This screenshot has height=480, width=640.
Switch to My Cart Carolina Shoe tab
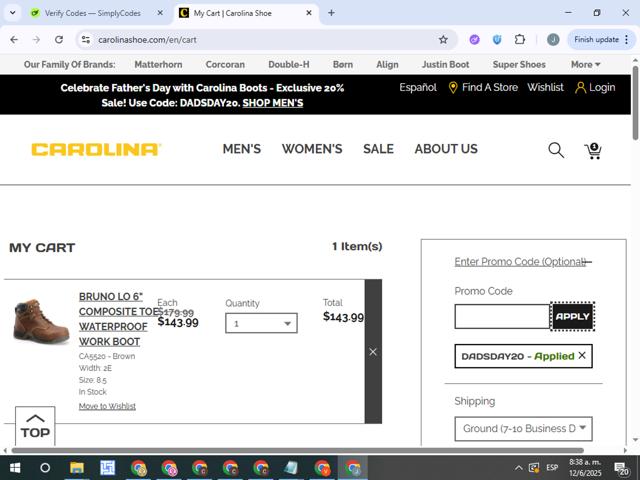247,13
